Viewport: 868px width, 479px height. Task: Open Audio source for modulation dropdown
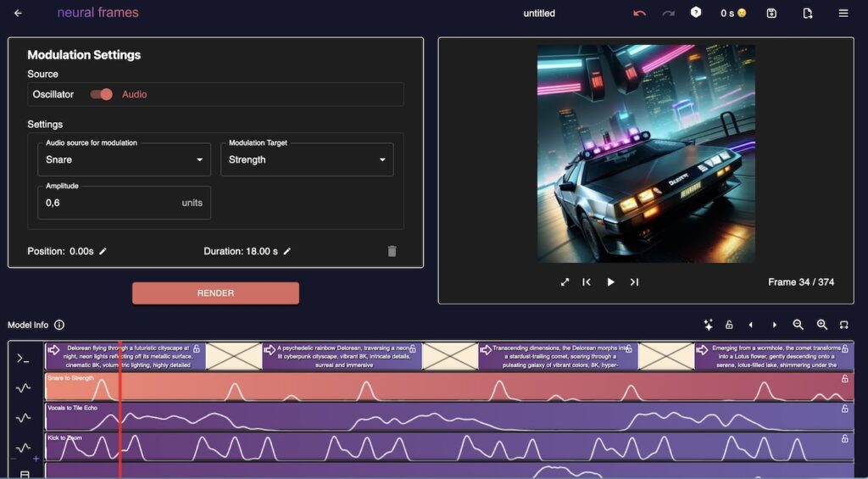click(124, 159)
